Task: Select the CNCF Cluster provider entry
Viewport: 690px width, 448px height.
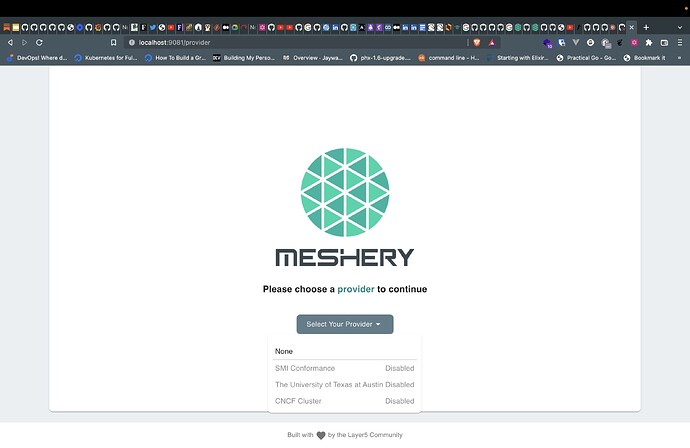Action: (345, 401)
